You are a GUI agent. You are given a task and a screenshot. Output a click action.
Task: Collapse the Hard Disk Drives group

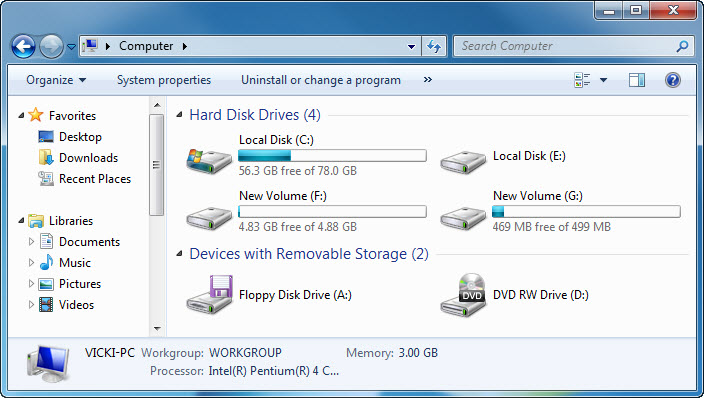click(179, 115)
